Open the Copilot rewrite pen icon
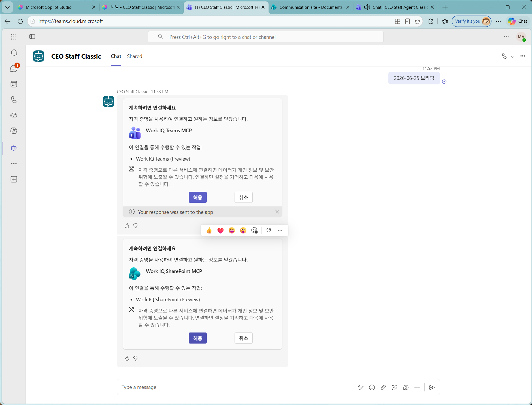This screenshot has width=532, height=405. (x=394, y=387)
